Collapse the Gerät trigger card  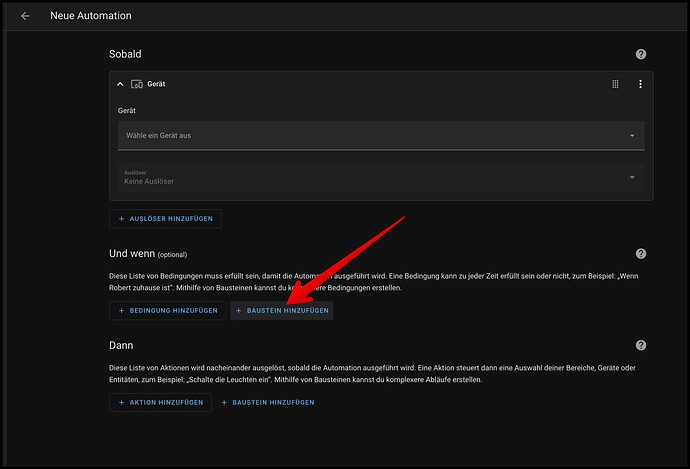pyautogui.click(x=120, y=84)
